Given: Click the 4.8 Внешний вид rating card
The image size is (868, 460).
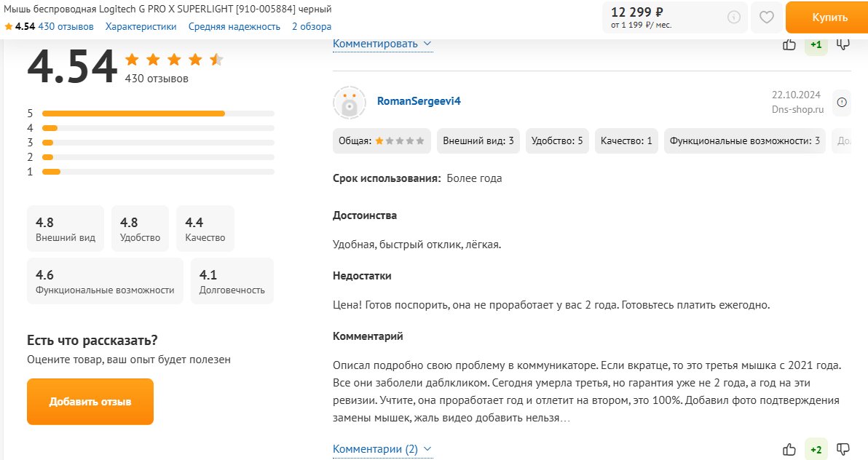Looking at the screenshot, I should (x=66, y=229).
